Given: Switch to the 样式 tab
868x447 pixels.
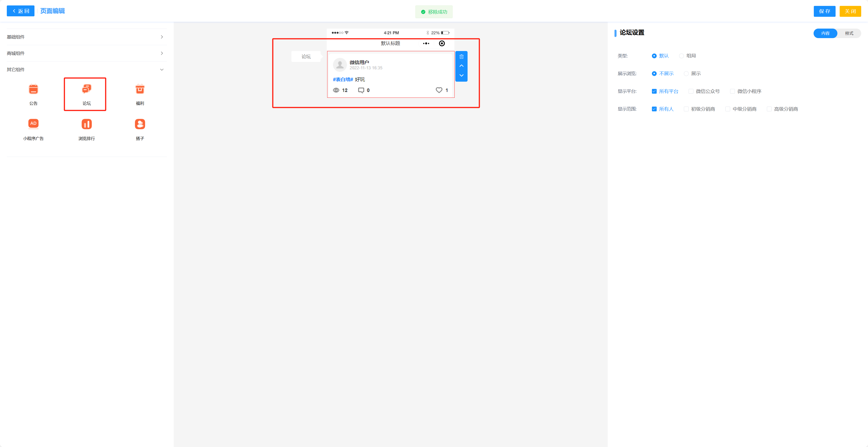Looking at the screenshot, I should tap(849, 33).
